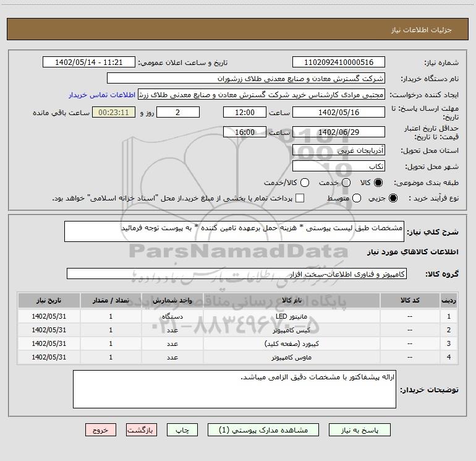This screenshot has height=461, width=476.
Task: Click the کد کالا column header
Action: point(410,301)
